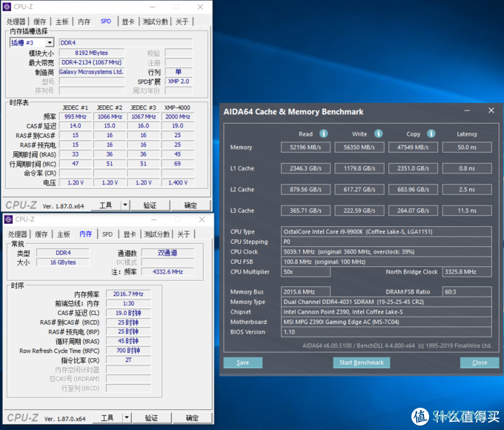Click L2 Cache read value 879.56 GB/s

pos(305,190)
